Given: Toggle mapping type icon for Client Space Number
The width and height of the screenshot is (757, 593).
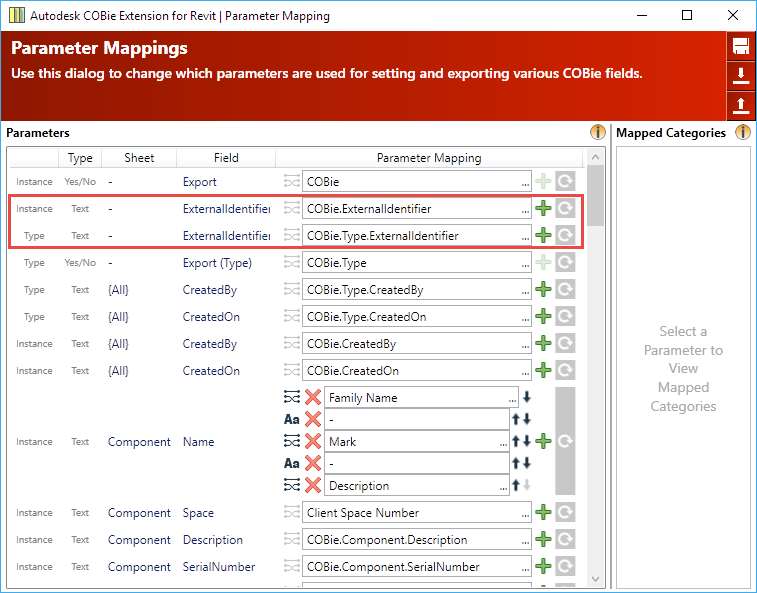Looking at the screenshot, I should (x=292, y=512).
